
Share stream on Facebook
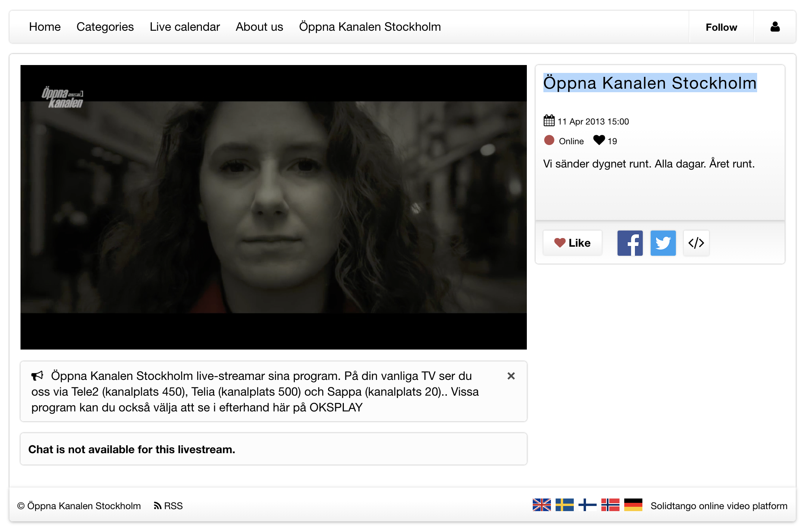630,243
